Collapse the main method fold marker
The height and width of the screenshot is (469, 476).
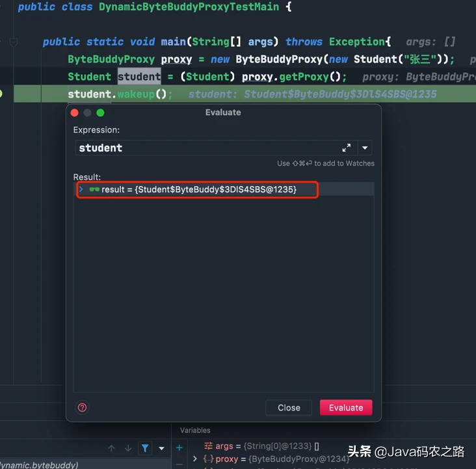pos(14,42)
